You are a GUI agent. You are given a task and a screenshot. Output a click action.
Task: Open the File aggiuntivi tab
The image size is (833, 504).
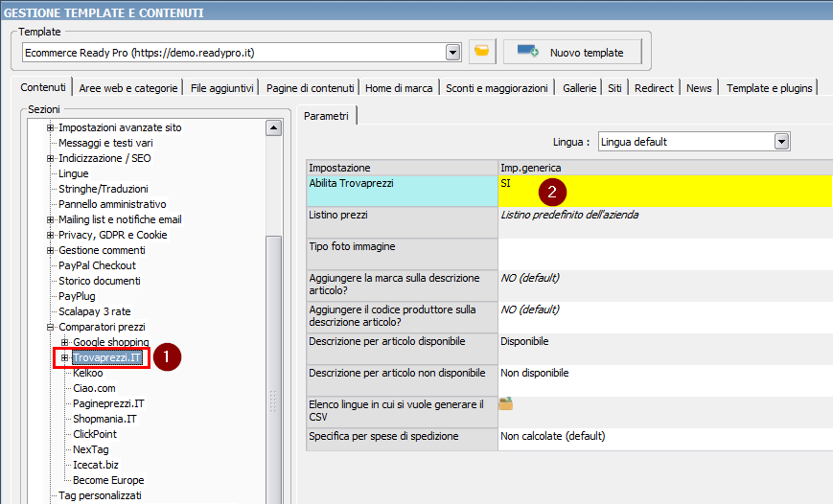221,88
